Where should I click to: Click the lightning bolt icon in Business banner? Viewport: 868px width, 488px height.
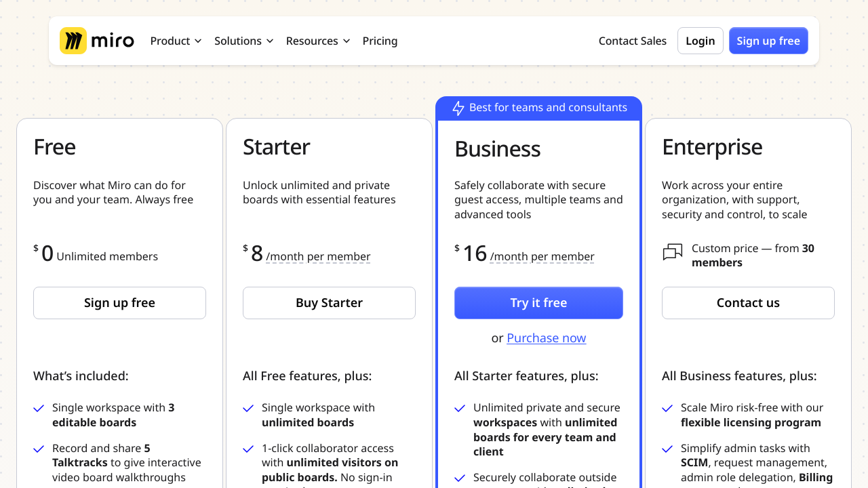[x=458, y=108]
